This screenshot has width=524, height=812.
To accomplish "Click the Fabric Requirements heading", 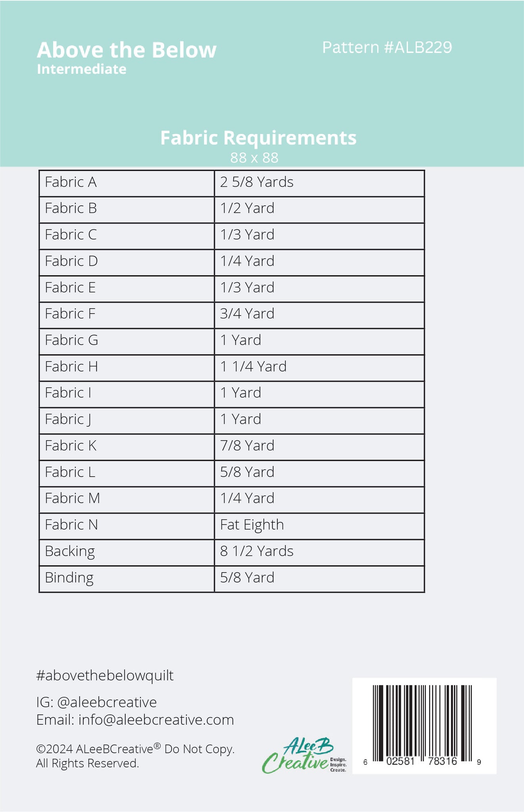I will click(x=258, y=138).
